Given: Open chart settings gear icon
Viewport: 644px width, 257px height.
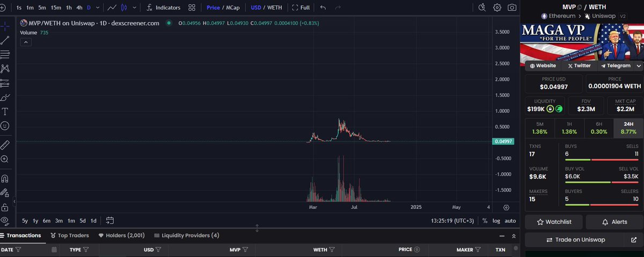Looking at the screenshot, I should tap(497, 8).
